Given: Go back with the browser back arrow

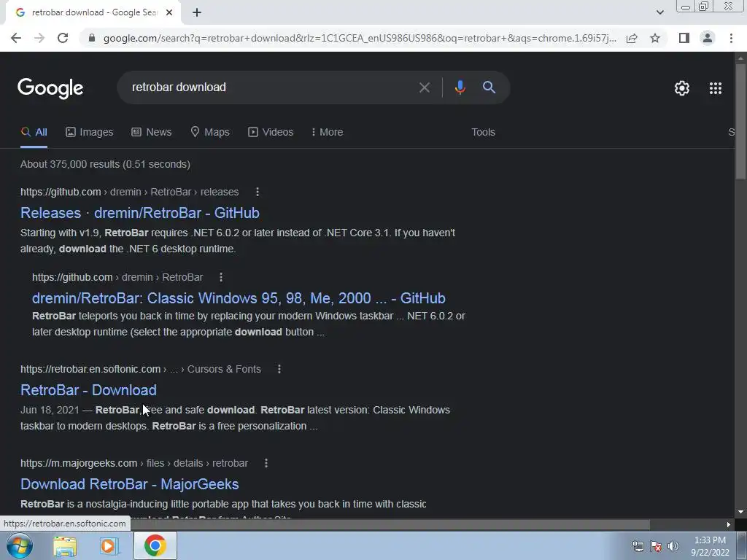Looking at the screenshot, I should pyautogui.click(x=16, y=38).
